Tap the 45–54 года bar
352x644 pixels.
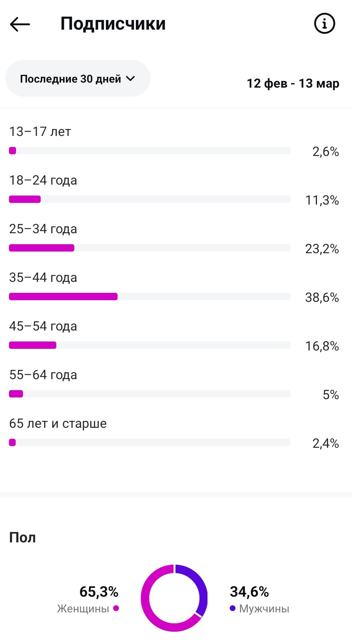[150, 345]
